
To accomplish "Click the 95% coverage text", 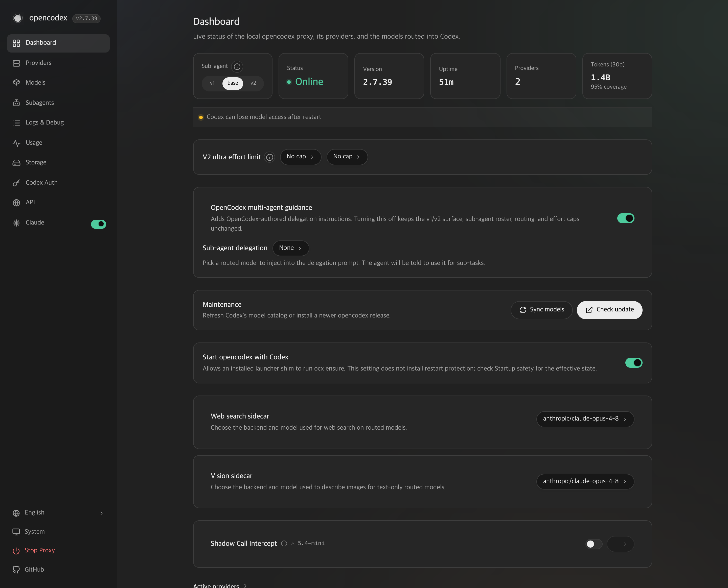I will point(608,87).
